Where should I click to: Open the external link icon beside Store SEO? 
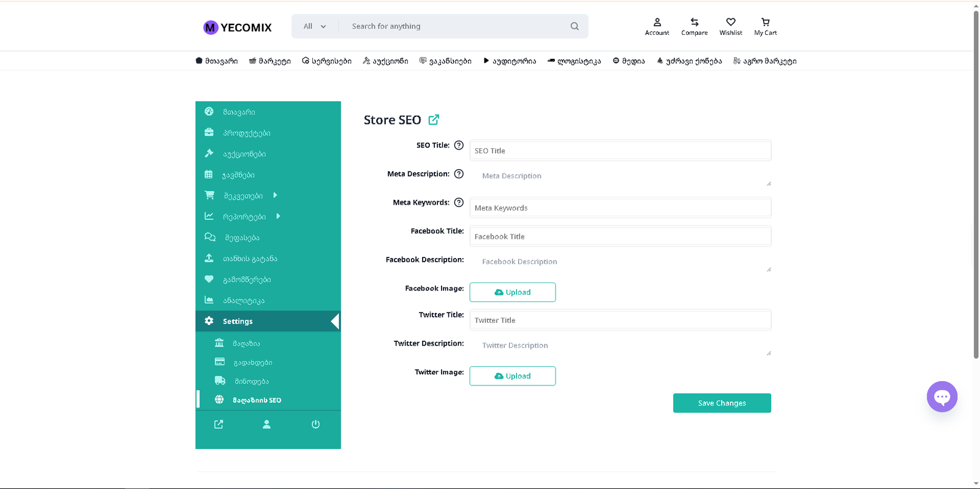[434, 119]
